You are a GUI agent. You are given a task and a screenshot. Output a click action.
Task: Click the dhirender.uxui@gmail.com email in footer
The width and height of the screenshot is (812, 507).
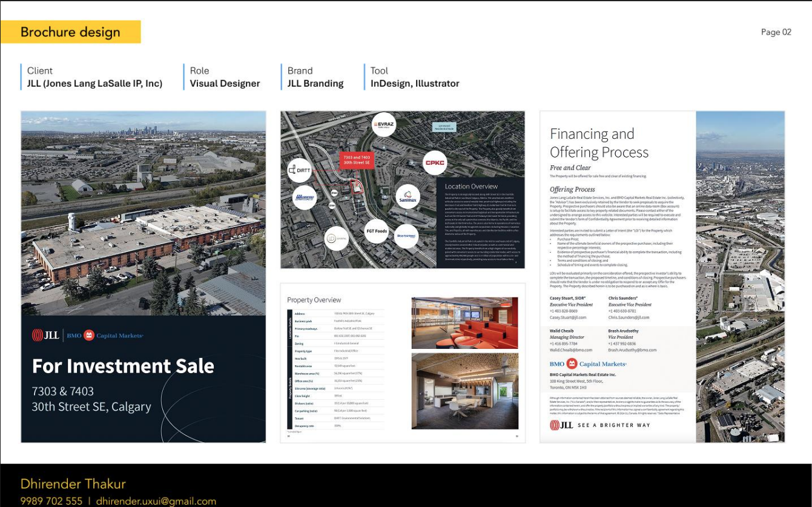[x=156, y=501]
